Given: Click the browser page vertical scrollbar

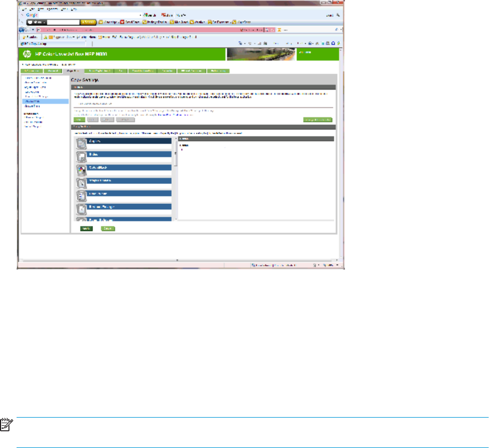Looking at the screenshot, I should [x=341, y=153].
